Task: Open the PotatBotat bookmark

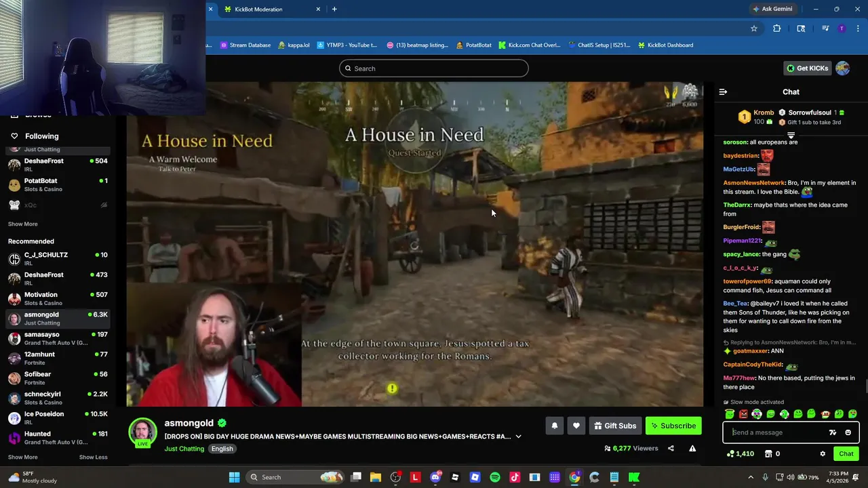Action: (x=474, y=45)
